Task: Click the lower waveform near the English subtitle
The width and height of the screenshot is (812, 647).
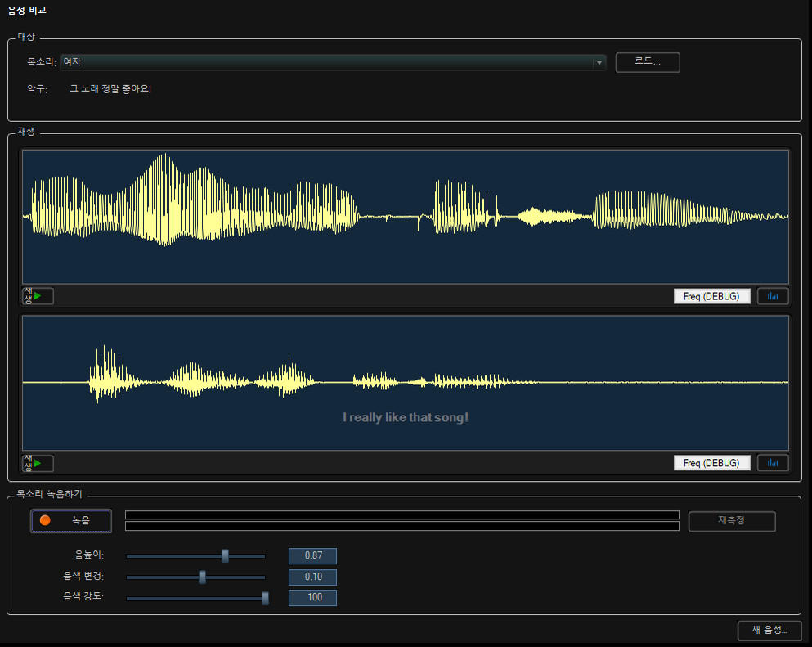Action: [x=406, y=417]
